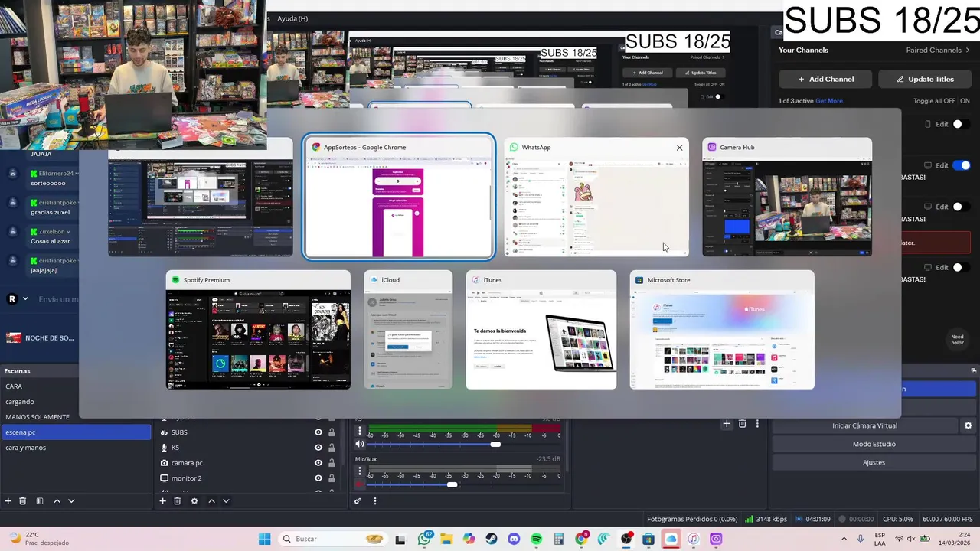Move the selected source up
The image size is (980, 551).
(x=211, y=501)
